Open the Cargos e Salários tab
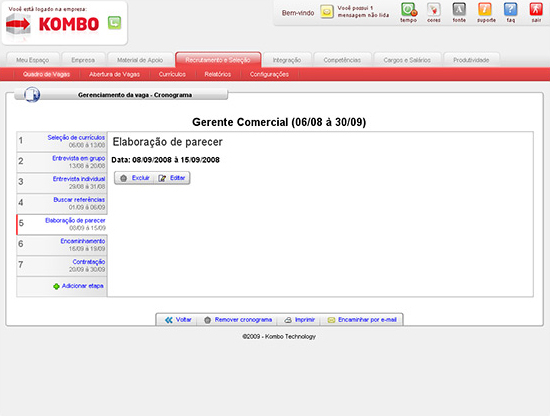550x416 pixels. tap(407, 60)
